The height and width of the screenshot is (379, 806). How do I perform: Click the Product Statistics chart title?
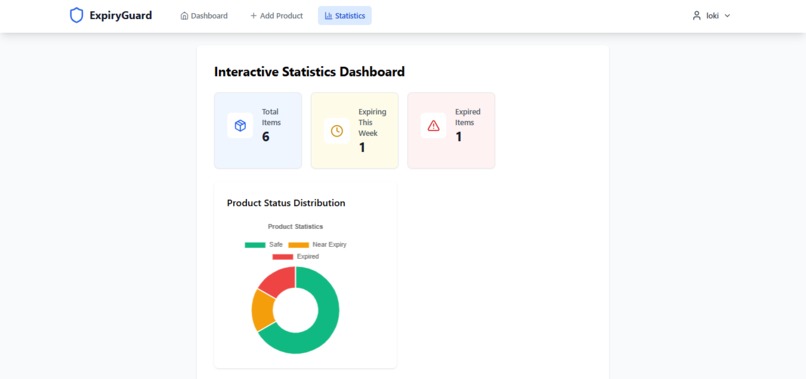296,226
